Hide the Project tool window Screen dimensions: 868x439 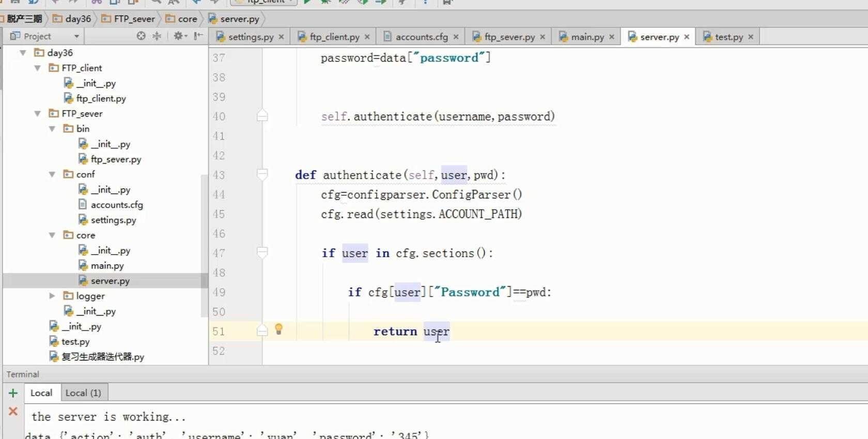click(198, 36)
